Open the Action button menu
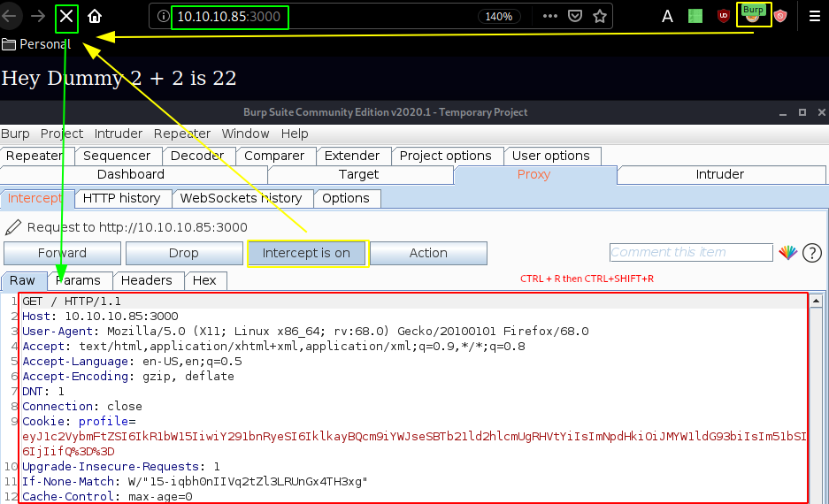The height and width of the screenshot is (504, 829). pyautogui.click(x=428, y=253)
